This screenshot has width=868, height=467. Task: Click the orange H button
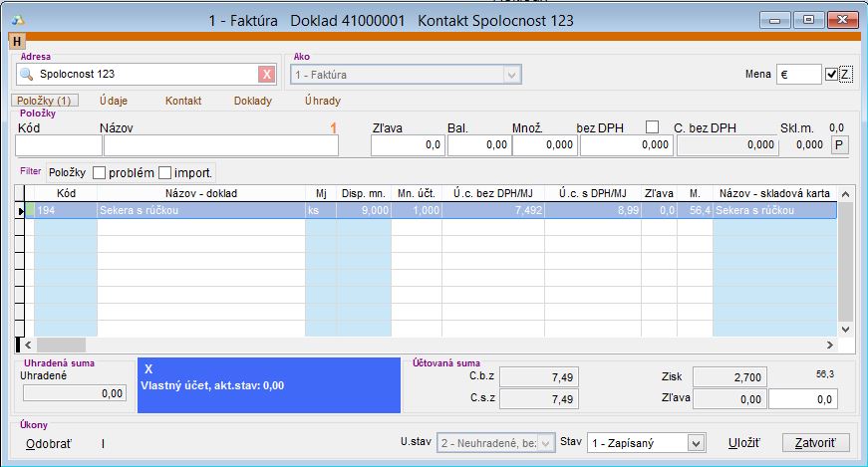click(16, 41)
